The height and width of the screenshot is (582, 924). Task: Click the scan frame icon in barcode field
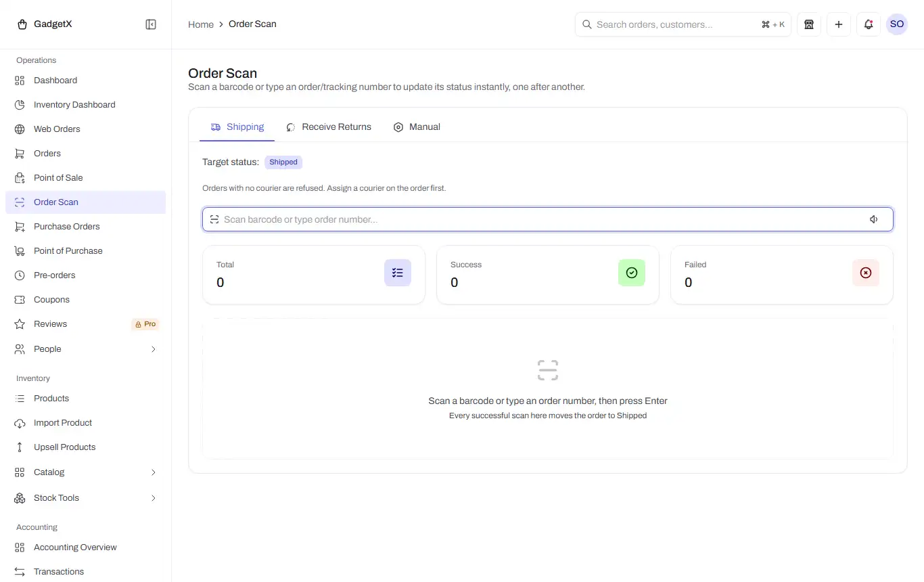214,219
